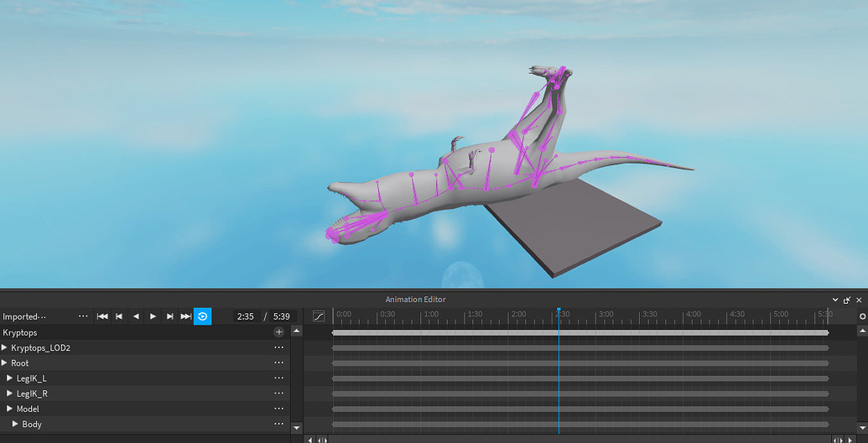Viewport: 868px width, 443px height.
Task: Select the Root track keyframe bar
Action: [x=580, y=363]
